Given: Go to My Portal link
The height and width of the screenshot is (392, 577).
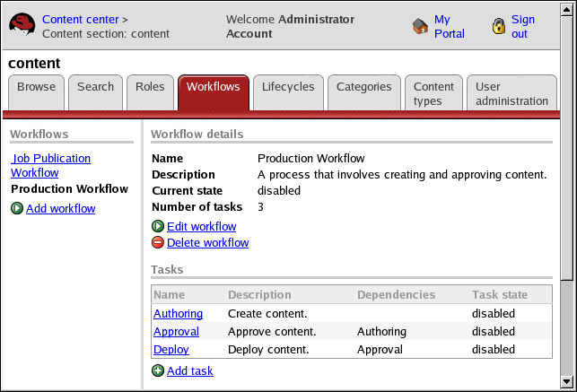Looking at the screenshot, I should pos(450,26).
